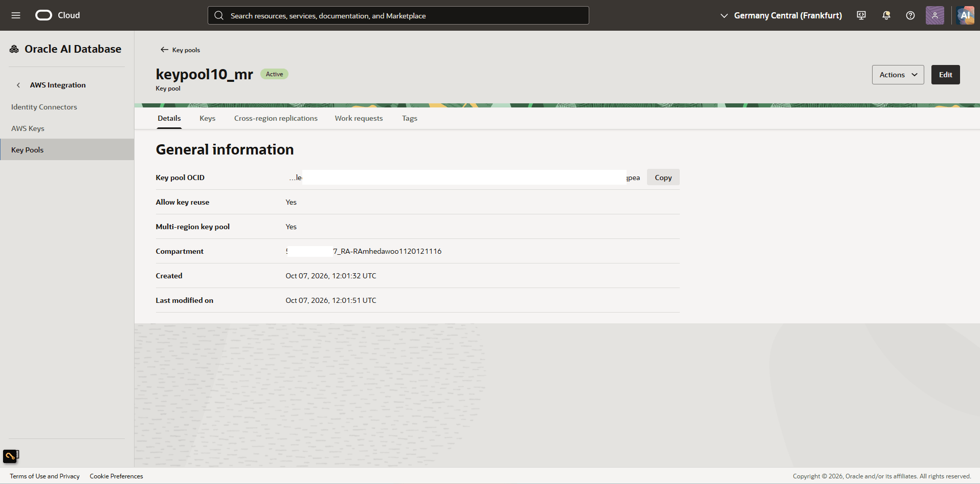This screenshot has width=980, height=484.
Task: Click the Multi-region key pool Yes value
Action: (x=291, y=227)
